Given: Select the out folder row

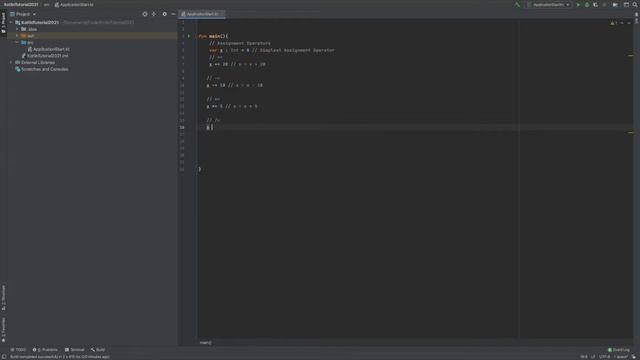Looking at the screenshot, I should (92, 36).
